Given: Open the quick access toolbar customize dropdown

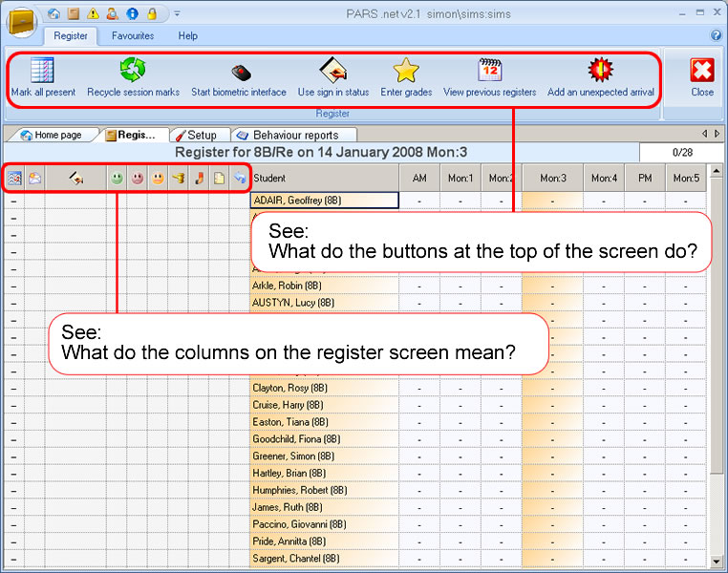Looking at the screenshot, I should tap(177, 14).
